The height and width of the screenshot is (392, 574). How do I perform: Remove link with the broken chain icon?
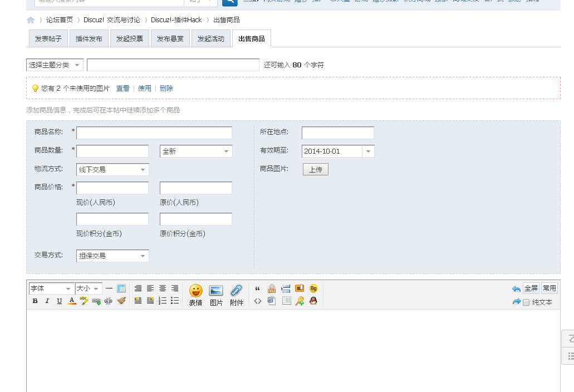click(x=109, y=301)
